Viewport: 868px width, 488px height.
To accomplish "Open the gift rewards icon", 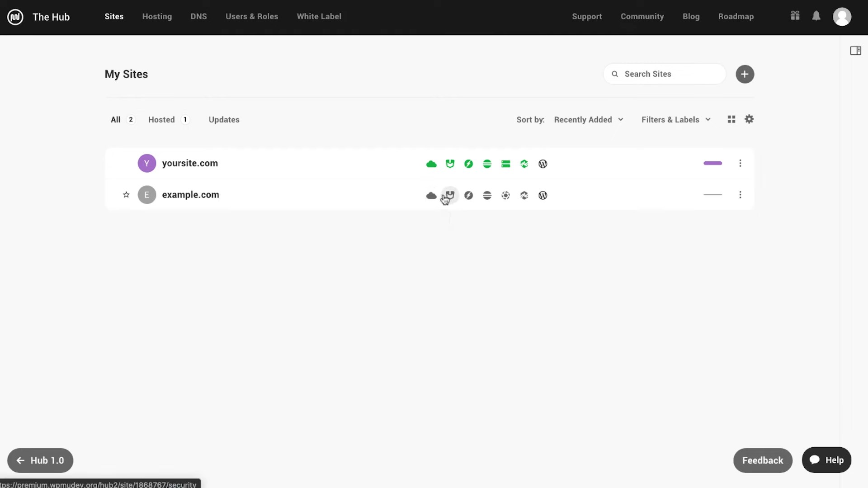I will 795,16.
